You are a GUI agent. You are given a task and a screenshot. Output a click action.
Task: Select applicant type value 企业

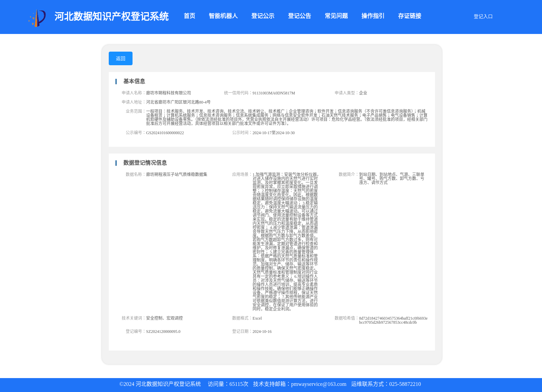[363, 93]
